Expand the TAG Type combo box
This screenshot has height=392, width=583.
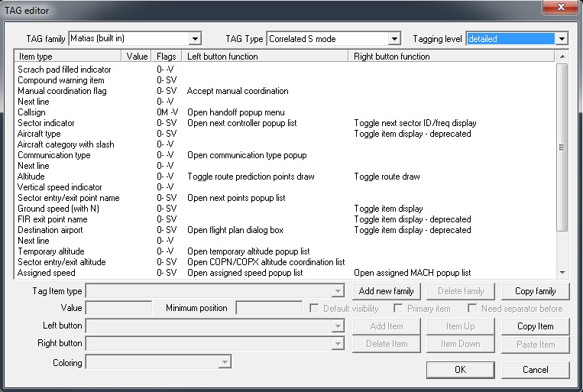tap(394, 38)
